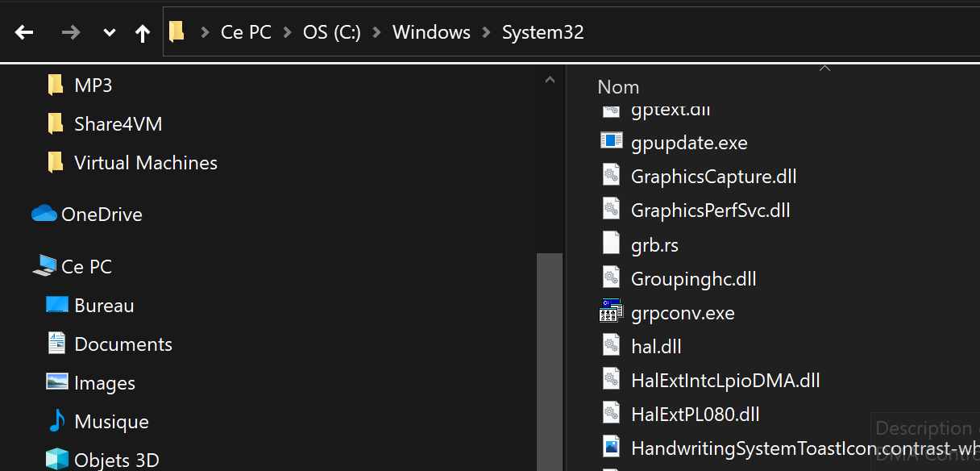Navigate to Ce PC in address bar

[x=246, y=32]
